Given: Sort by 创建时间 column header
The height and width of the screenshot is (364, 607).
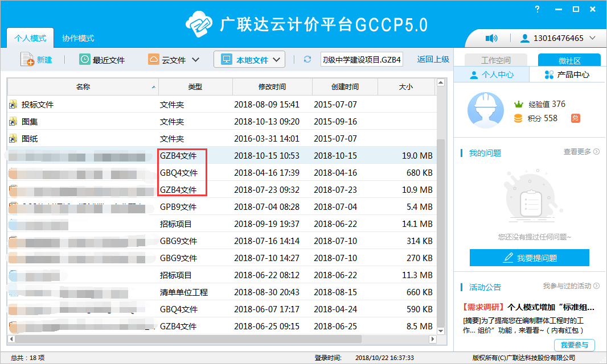Looking at the screenshot, I should [x=344, y=86].
